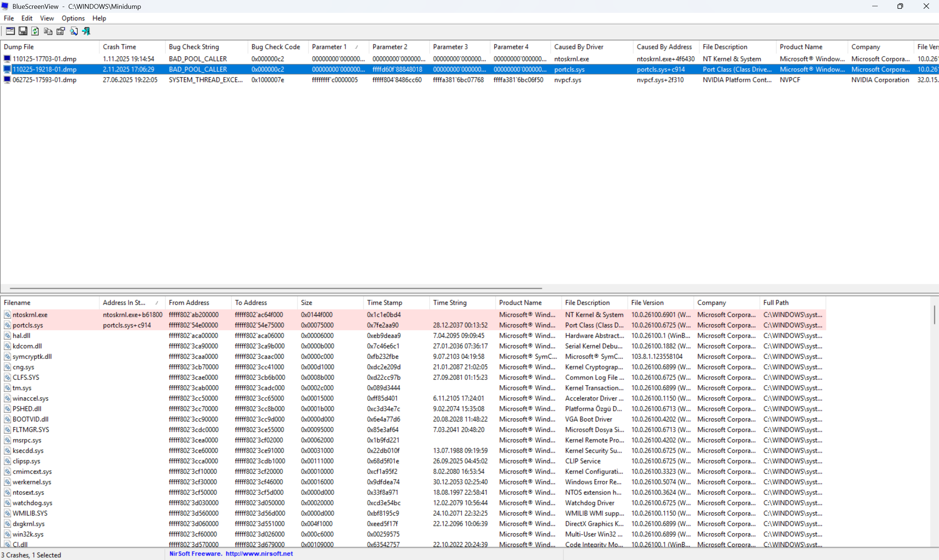Click portcls.sys+c914 in Caused By Address column
The height and width of the screenshot is (560, 939).
tap(661, 69)
